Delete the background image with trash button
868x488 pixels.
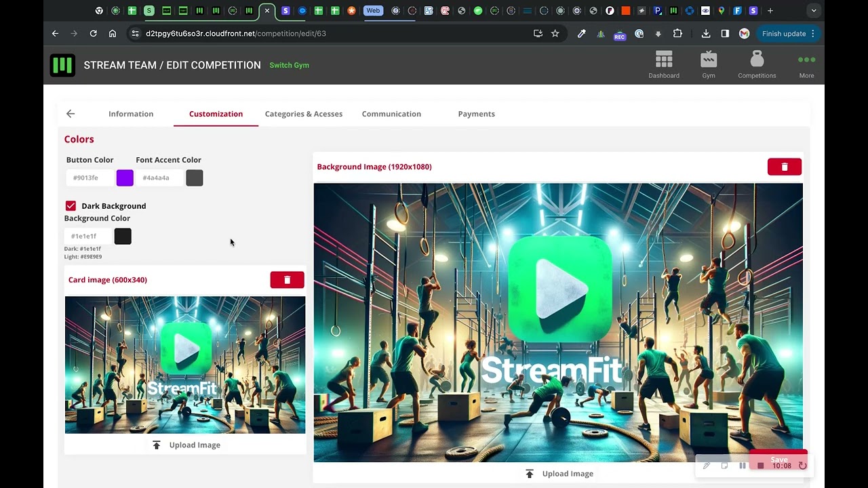[785, 167]
